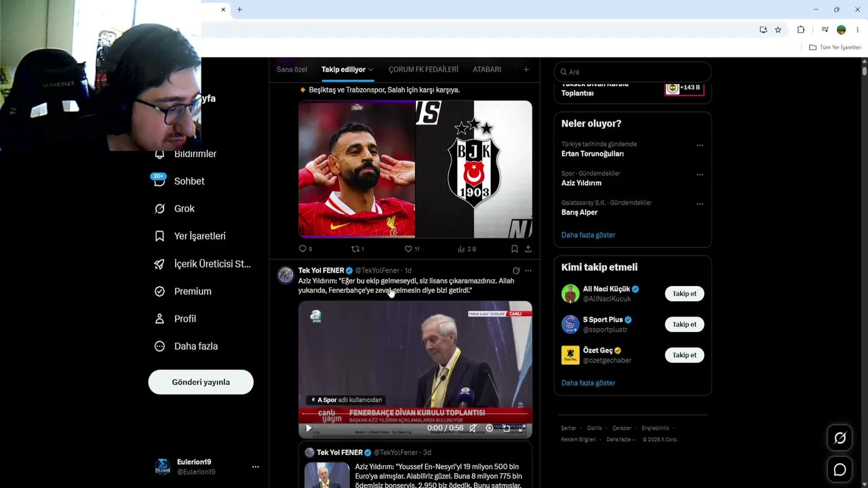This screenshot has width=868, height=488.
Task: Open Ertan Torunoğulları trending topic
Action: 593,154
